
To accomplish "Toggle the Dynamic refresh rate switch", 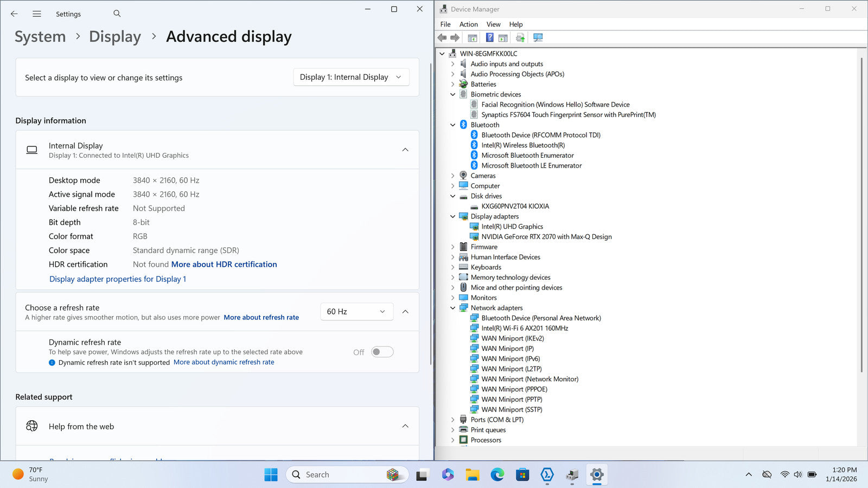I will [x=382, y=352].
